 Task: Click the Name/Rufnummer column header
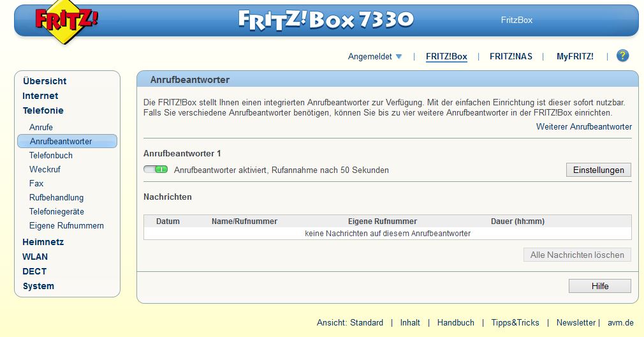244,221
